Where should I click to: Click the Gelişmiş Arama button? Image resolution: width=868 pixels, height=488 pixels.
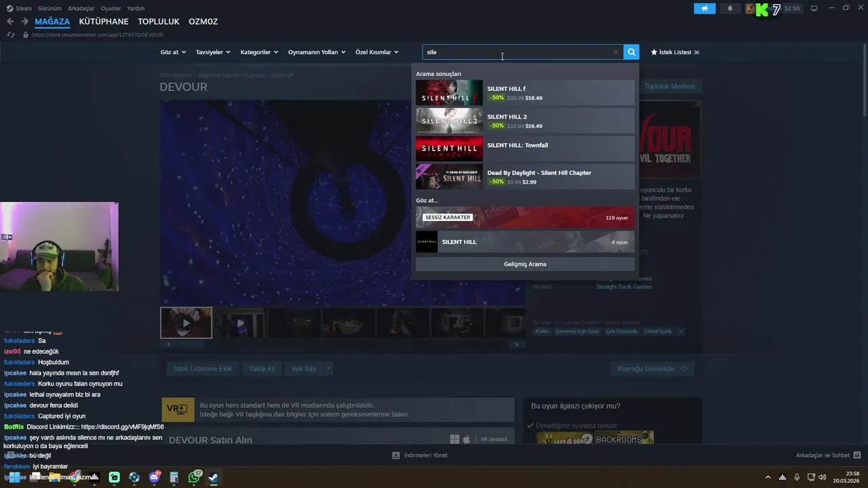(x=525, y=264)
